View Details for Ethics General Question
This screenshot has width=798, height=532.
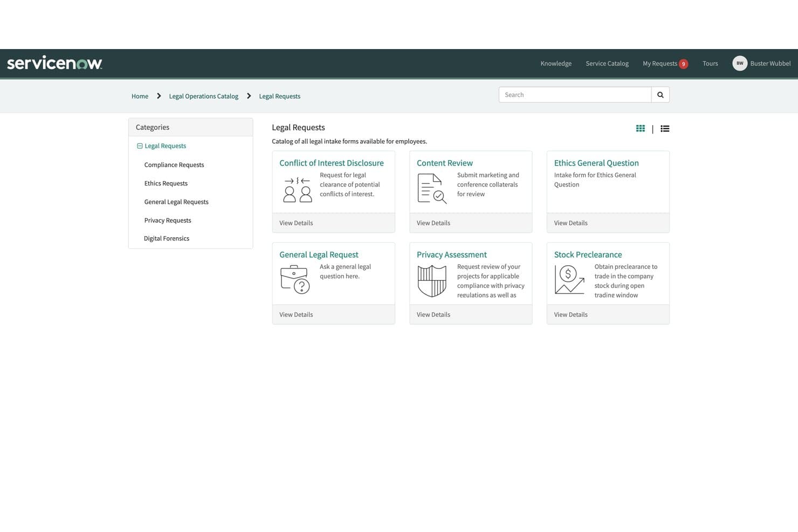[571, 223]
